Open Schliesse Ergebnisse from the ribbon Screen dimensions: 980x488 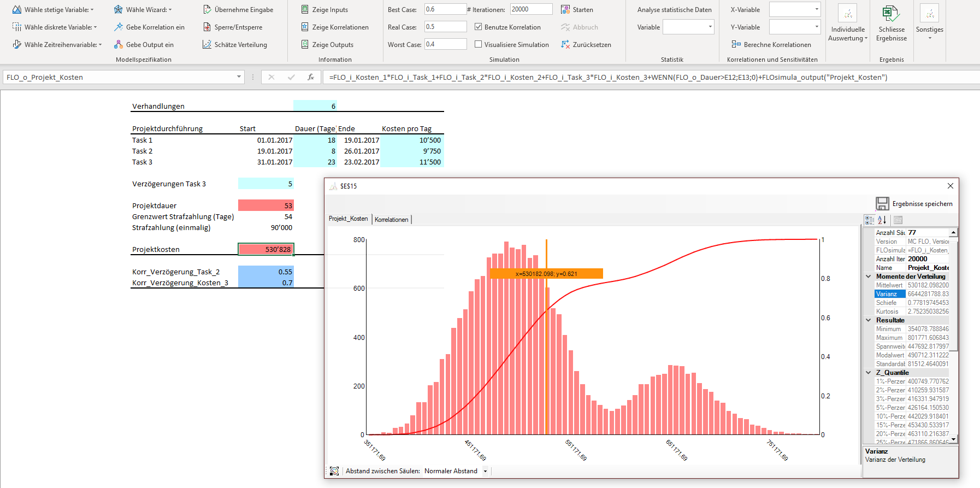[891, 23]
